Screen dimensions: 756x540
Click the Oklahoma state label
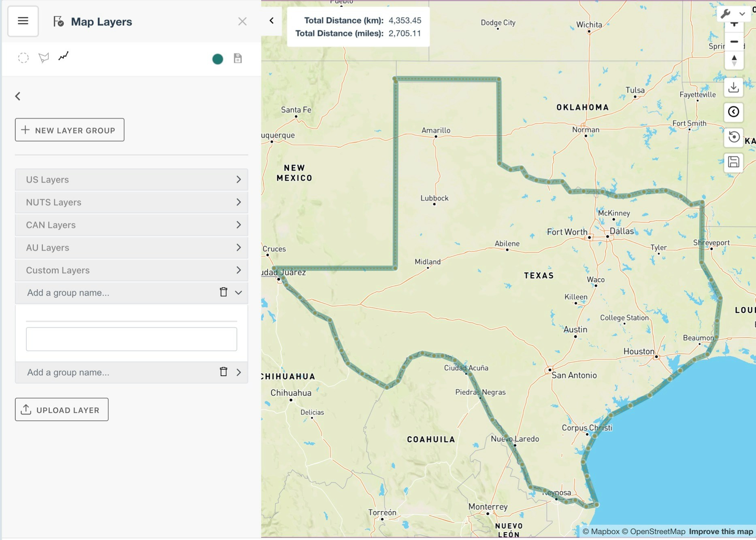(582, 107)
